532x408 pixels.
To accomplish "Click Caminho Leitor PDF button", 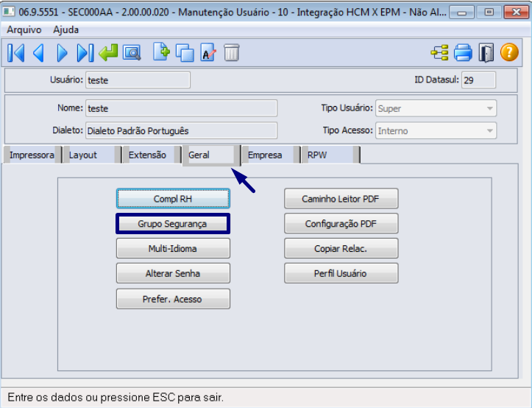I will pos(341,199).
